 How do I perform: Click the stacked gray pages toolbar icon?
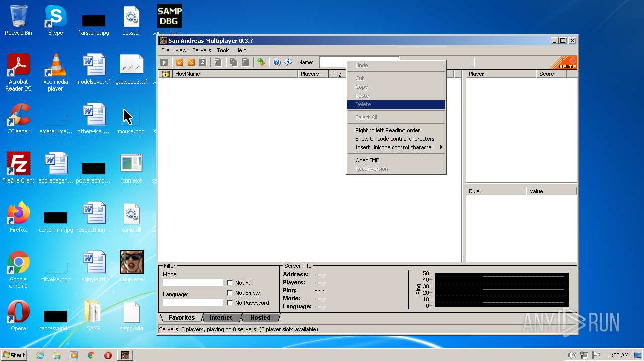(x=234, y=62)
